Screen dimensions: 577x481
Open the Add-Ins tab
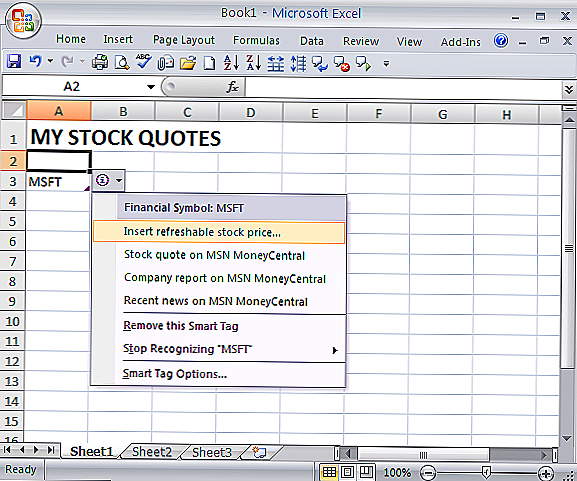[x=461, y=42]
